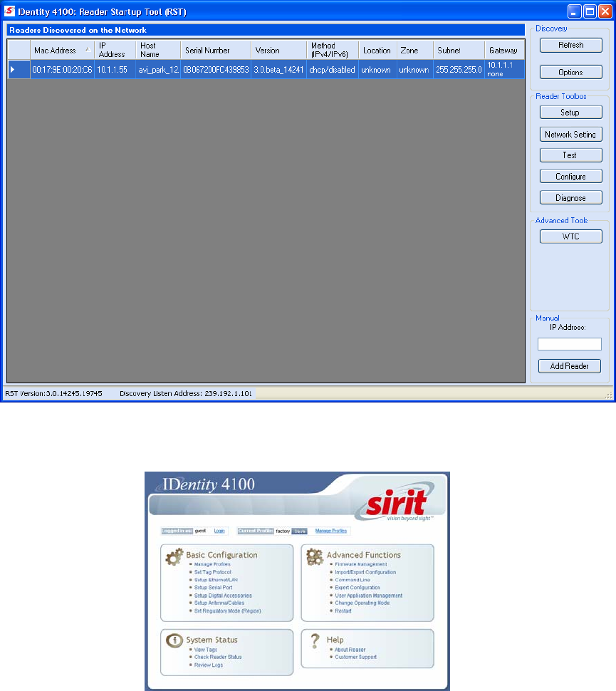
Task: Close the Reader Startup Tool window
Action: tap(605, 11)
